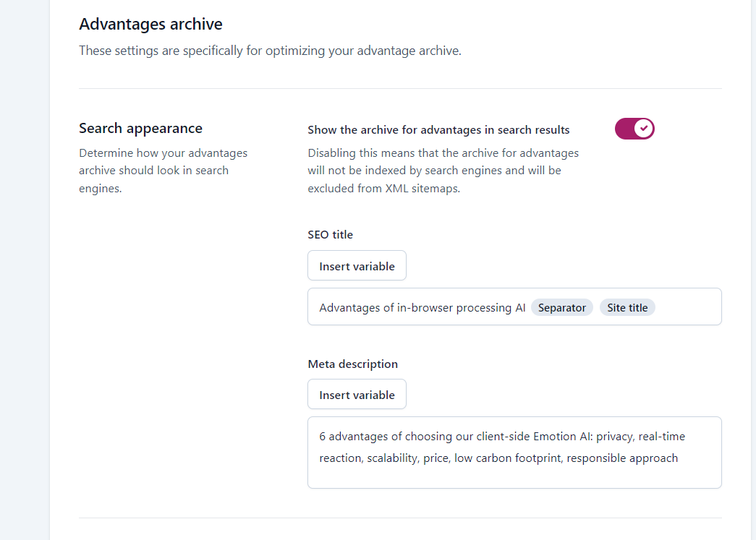The height and width of the screenshot is (540, 756).
Task: Click empty space after the Site title tag
Action: point(687,308)
